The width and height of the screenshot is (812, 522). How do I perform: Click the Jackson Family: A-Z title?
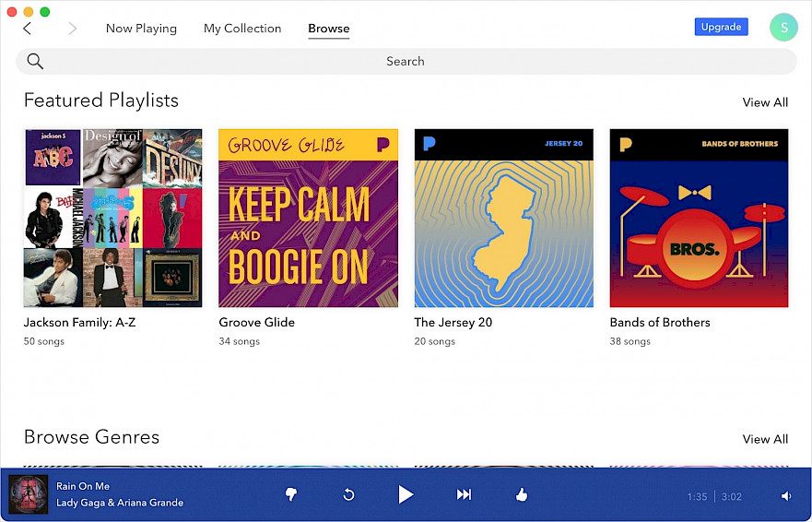click(80, 323)
